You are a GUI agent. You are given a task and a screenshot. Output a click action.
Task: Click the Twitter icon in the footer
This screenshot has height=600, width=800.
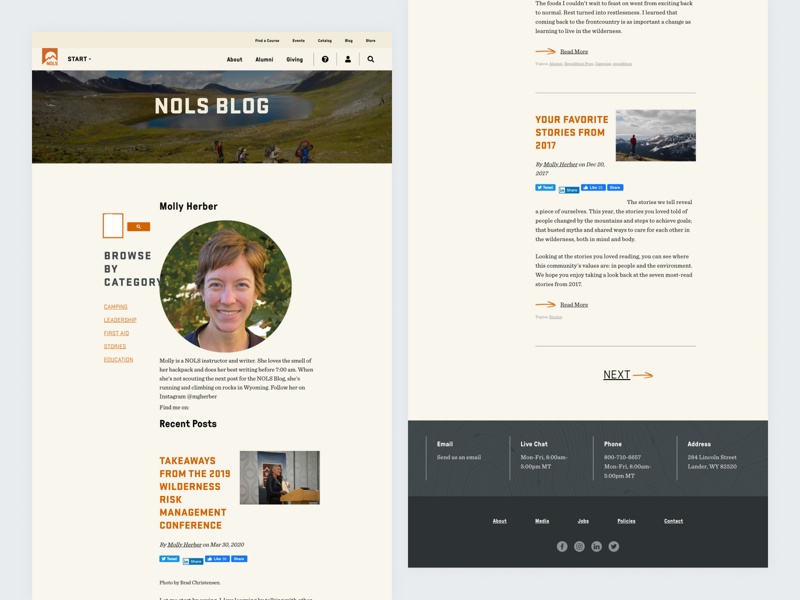pos(613,546)
